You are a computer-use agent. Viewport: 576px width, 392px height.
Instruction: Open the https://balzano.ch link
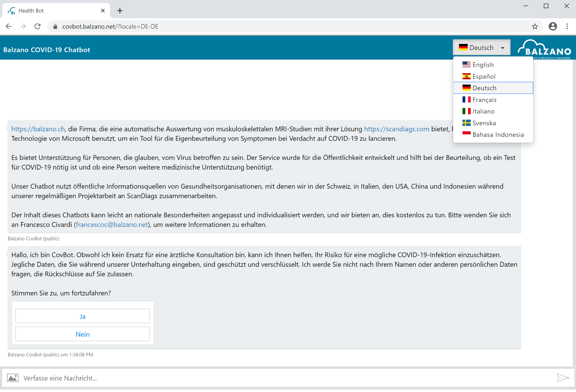coord(38,129)
